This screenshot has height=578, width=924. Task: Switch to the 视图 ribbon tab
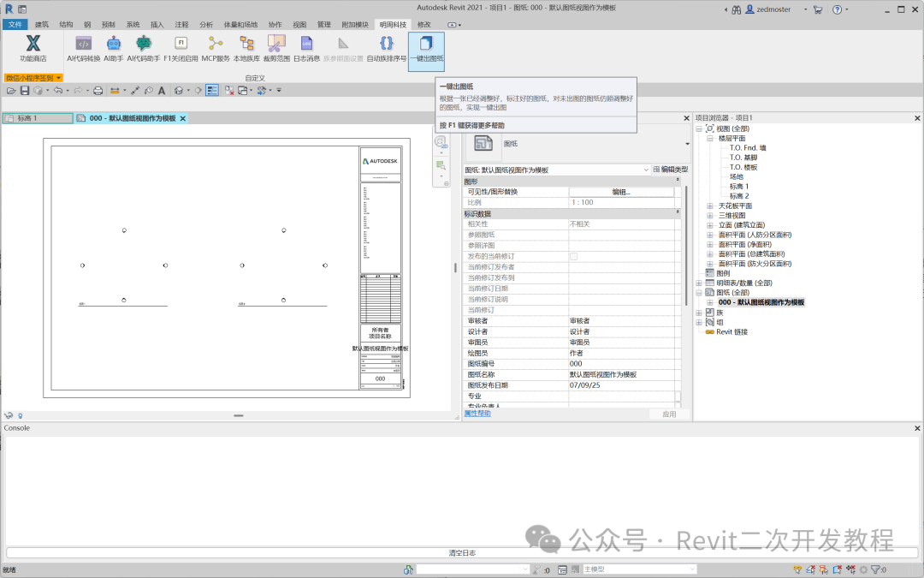(299, 25)
